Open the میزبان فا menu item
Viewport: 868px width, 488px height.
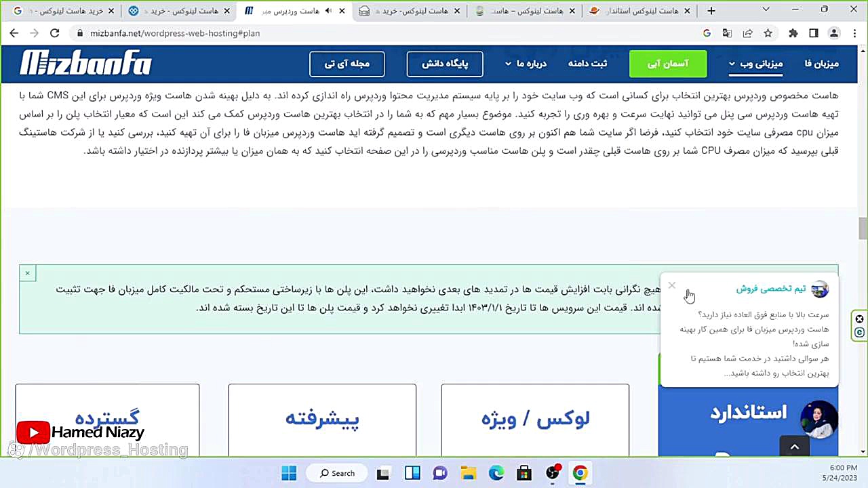tap(822, 64)
